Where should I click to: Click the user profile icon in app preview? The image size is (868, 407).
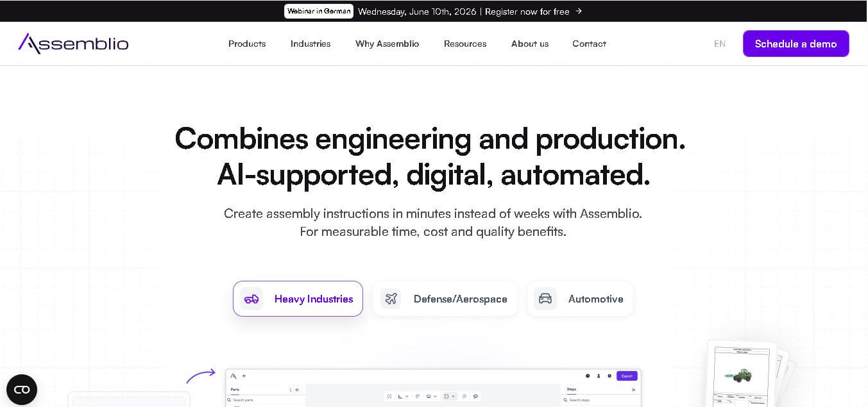click(x=599, y=376)
